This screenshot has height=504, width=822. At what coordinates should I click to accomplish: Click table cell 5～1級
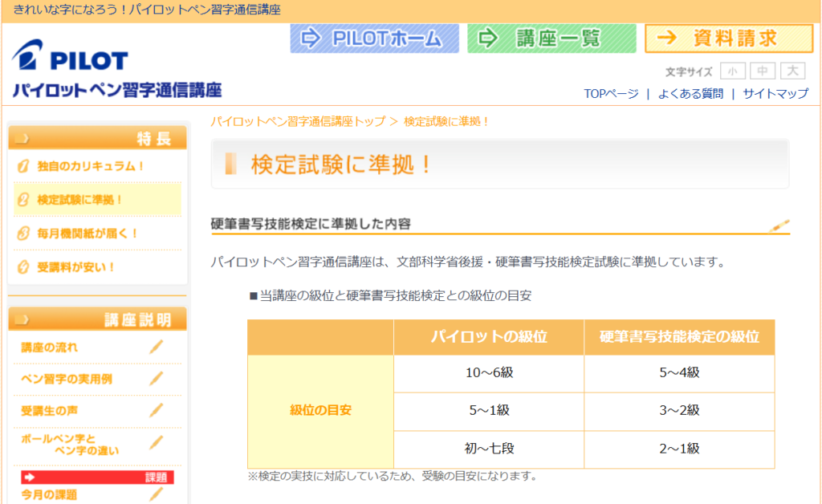click(489, 411)
